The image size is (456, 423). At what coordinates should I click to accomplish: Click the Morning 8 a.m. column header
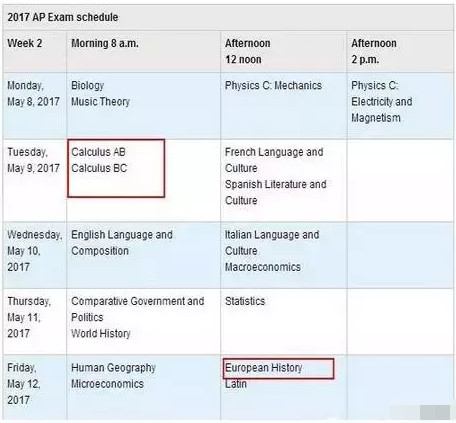coord(143,51)
